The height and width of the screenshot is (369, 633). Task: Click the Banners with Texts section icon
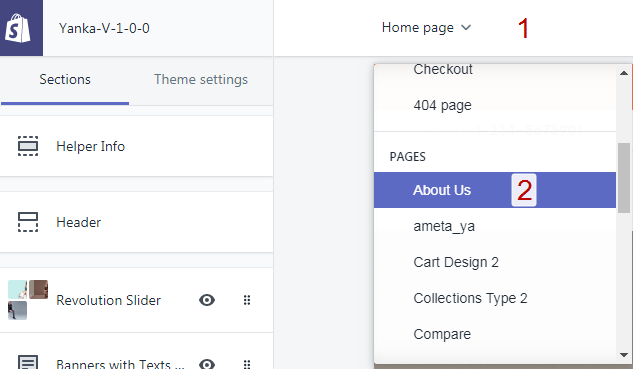[28, 362]
